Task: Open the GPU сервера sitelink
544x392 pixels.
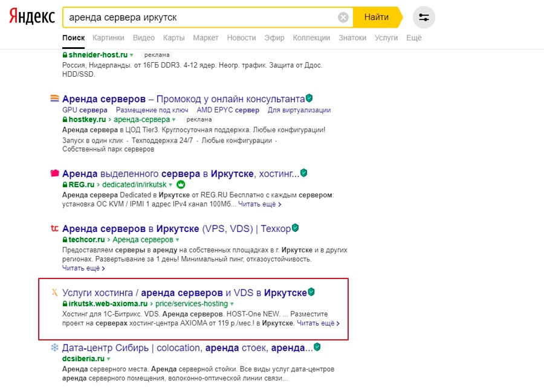Action: coord(85,110)
